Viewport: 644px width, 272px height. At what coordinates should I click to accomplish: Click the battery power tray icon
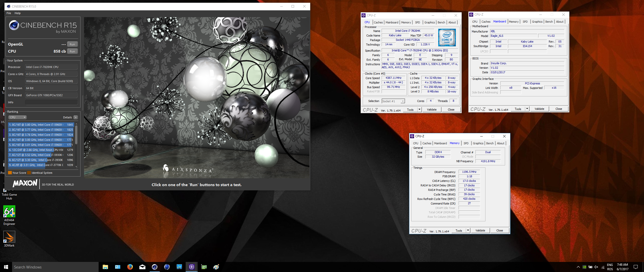590,267
